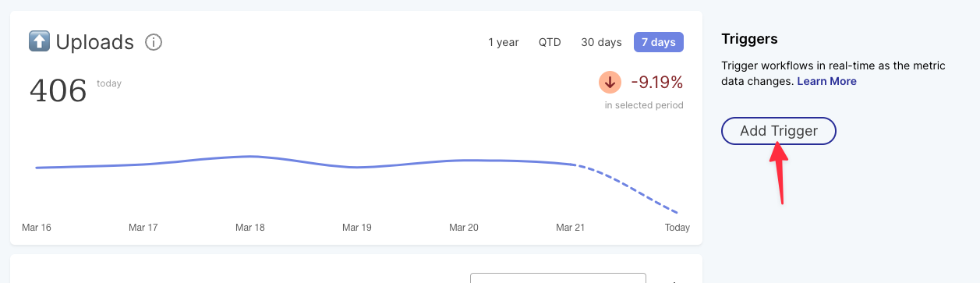Select the 1 year time range
This screenshot has width=980, height=283.
tap(504, 42)
